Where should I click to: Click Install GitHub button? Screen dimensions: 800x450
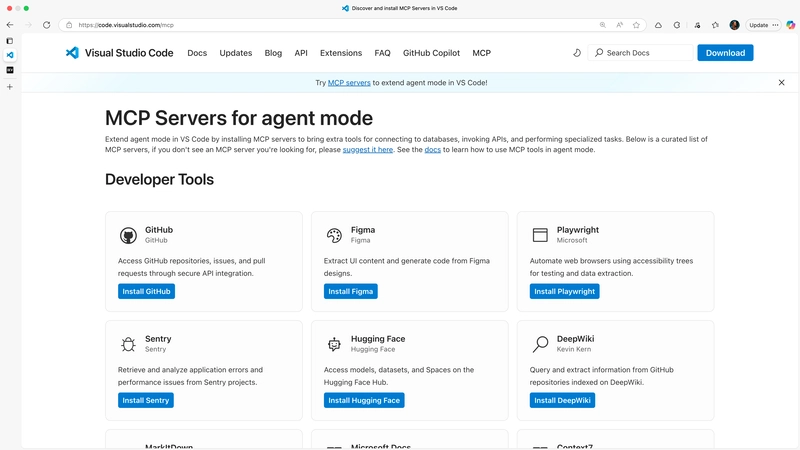coord(146,291)
